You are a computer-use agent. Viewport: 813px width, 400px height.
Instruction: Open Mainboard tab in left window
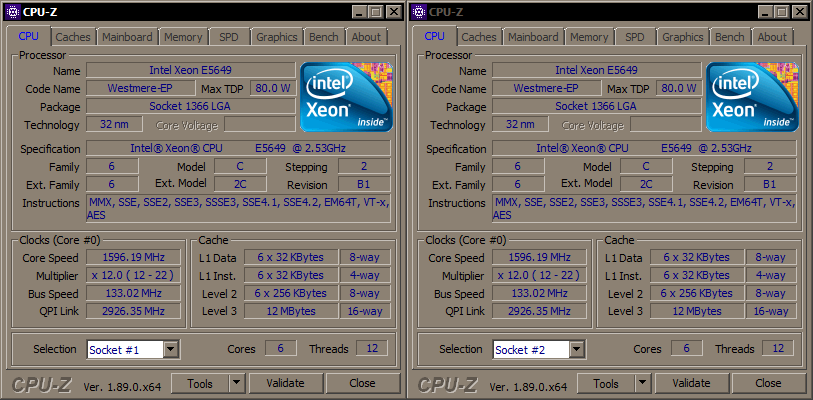click(127, 37)
